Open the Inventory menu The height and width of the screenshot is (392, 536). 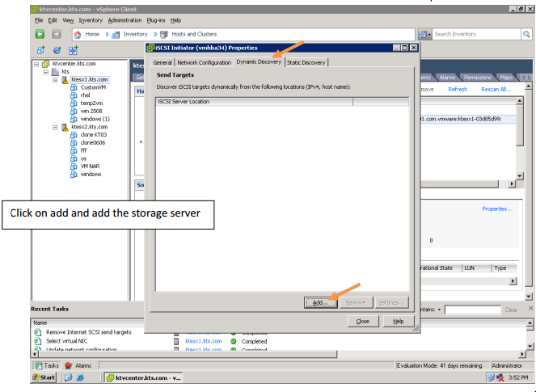[x=91, y=20]
